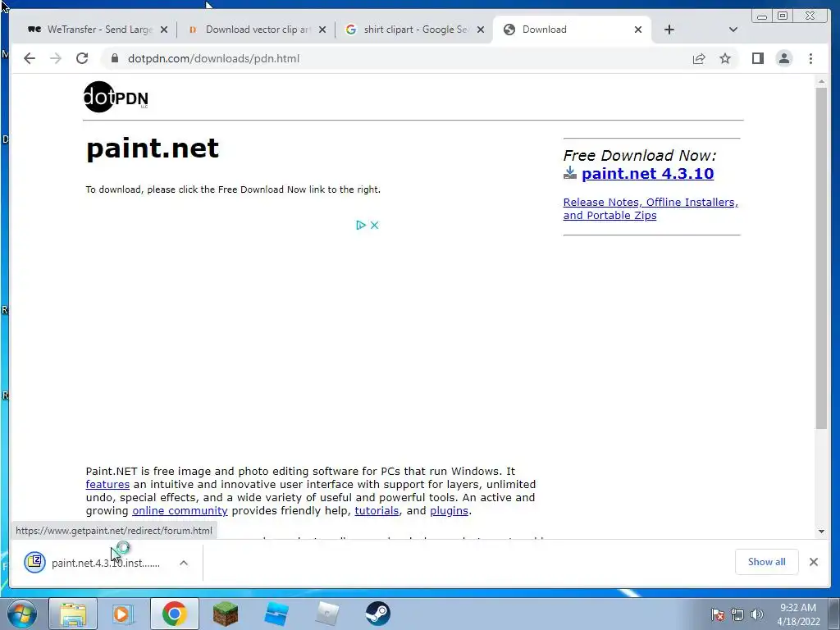The image size is (840, 630).
Task: Open the Windows Start menu
Action: pyautogui.click(x=22, y=614)
